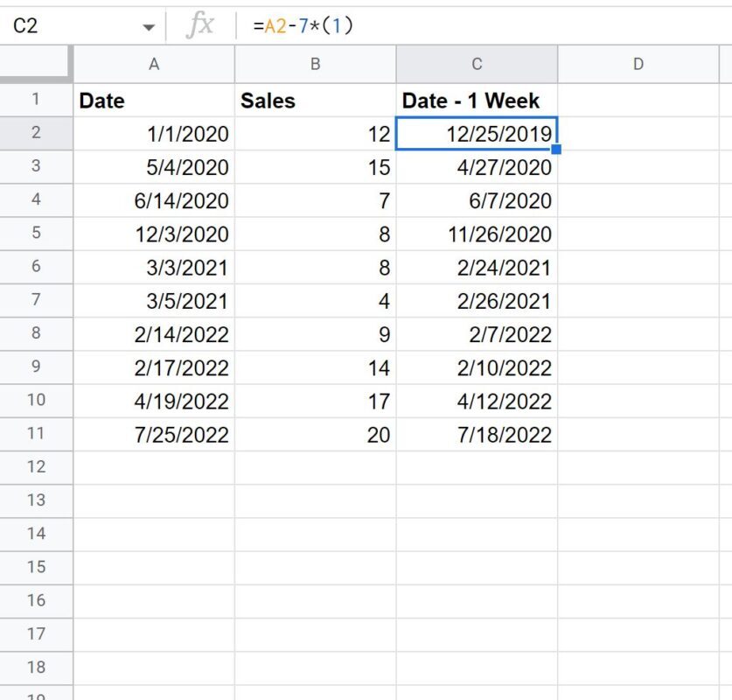Select row 1 header
The height and width of the screenshot is (700, 732).
(36, 100)
